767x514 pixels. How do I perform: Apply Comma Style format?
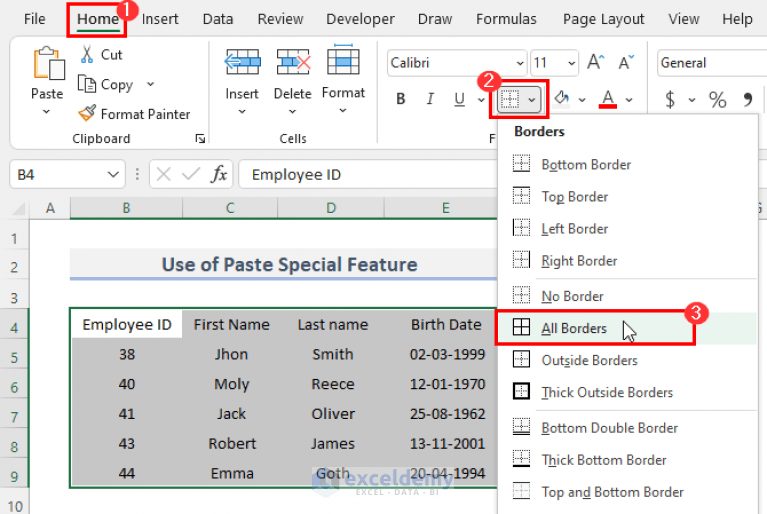click(747, 100)
